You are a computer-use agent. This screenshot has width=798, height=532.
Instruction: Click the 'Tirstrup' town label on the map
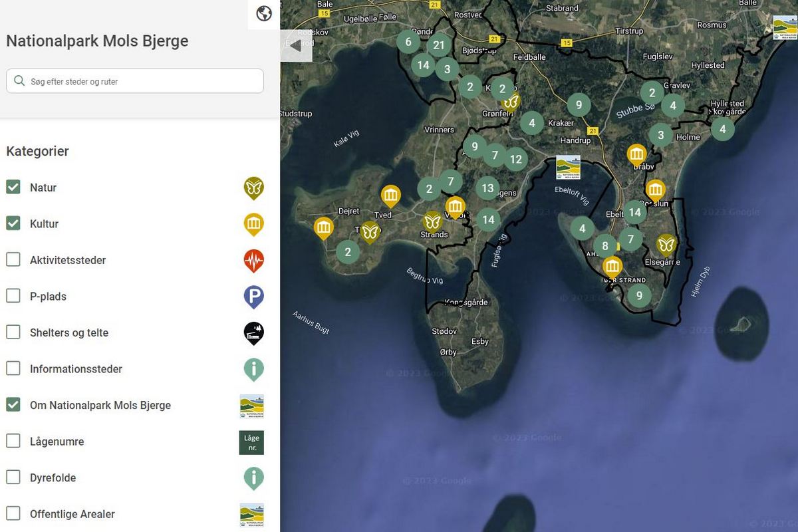630,31
